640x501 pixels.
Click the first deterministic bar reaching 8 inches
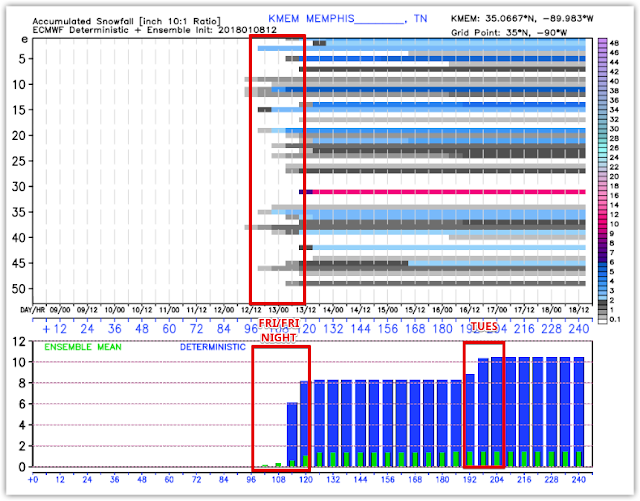coord(306,424)
